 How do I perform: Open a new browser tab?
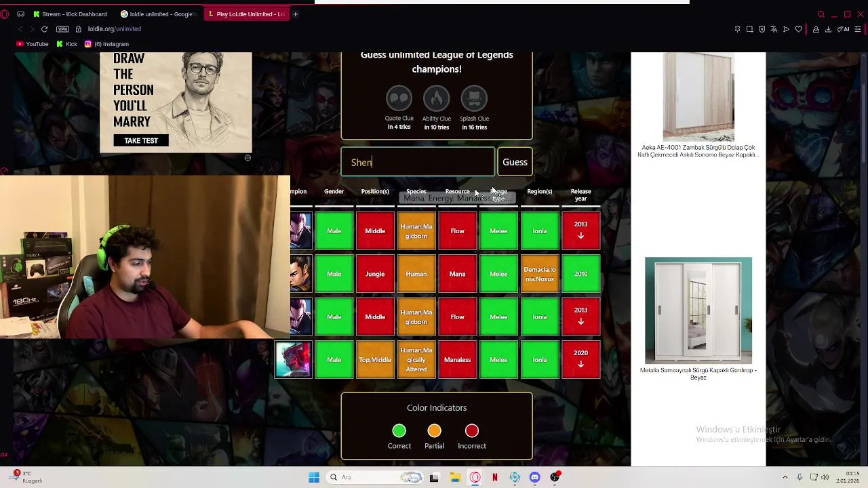(295, 14)
